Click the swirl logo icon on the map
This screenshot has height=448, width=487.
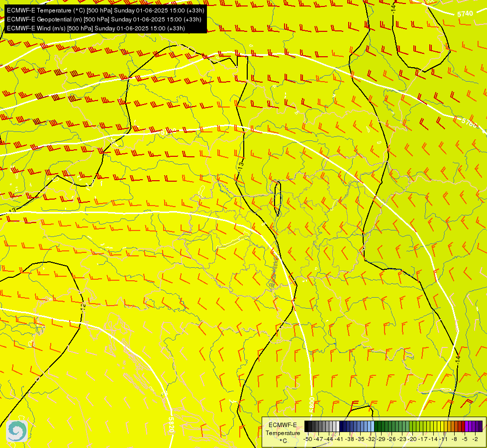17,431
